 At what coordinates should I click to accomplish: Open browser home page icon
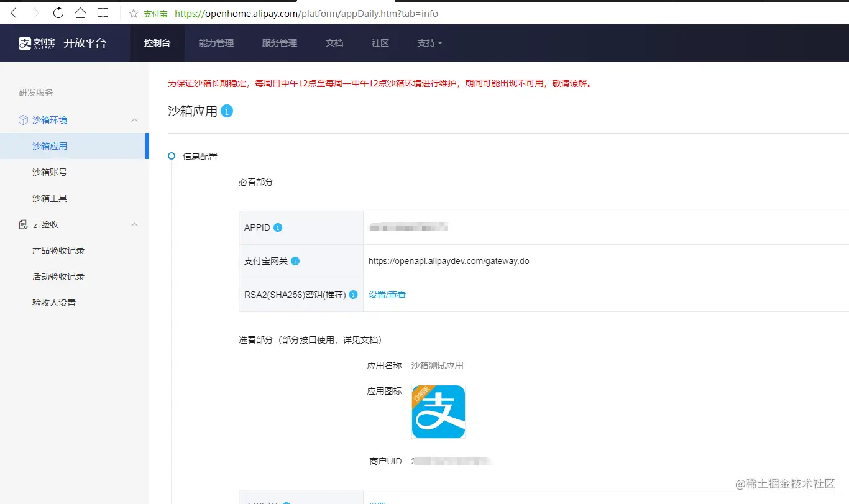[x=80, y=12]
